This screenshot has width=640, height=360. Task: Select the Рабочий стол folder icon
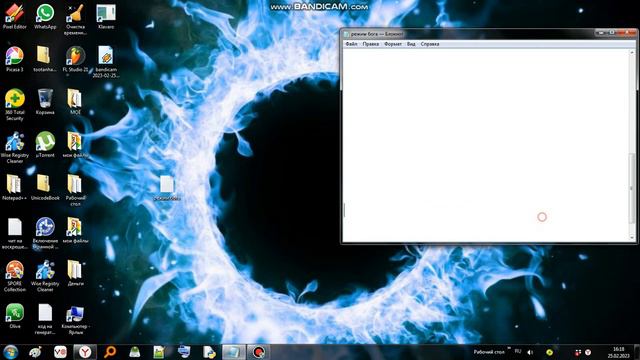(x=76, y=191)
